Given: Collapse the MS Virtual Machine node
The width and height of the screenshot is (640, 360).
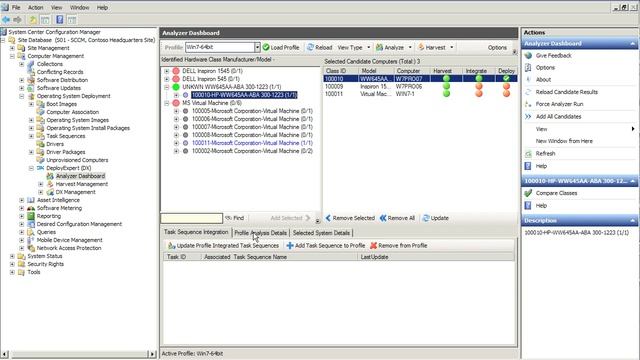Looking at the screenshot, I should pyautogui.click(x=167, y=103).
